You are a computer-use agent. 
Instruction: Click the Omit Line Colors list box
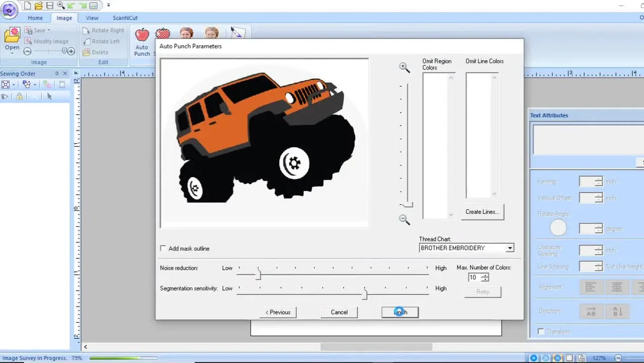pos(482,136)
